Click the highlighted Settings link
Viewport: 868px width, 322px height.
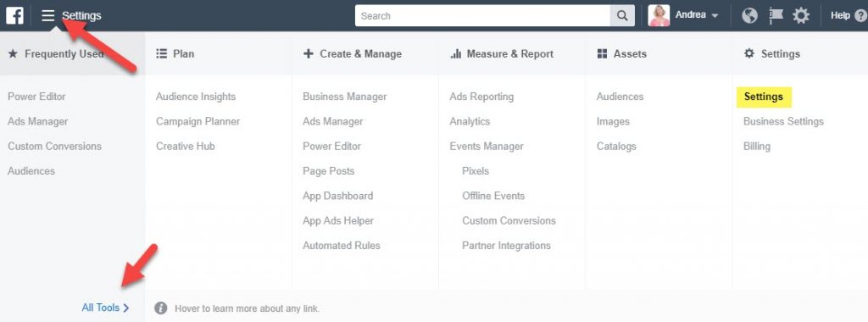764,97
